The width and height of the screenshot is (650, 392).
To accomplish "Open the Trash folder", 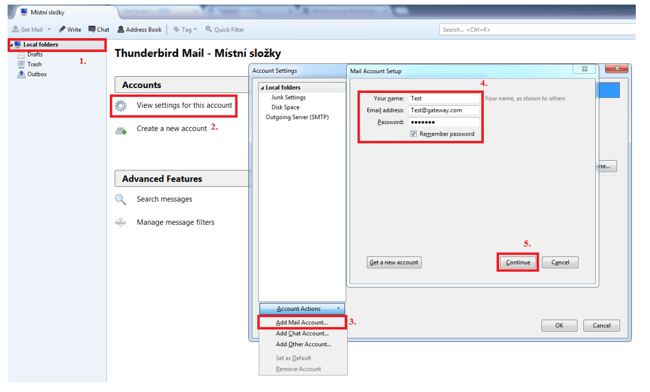I will click(x=34, y=64).
